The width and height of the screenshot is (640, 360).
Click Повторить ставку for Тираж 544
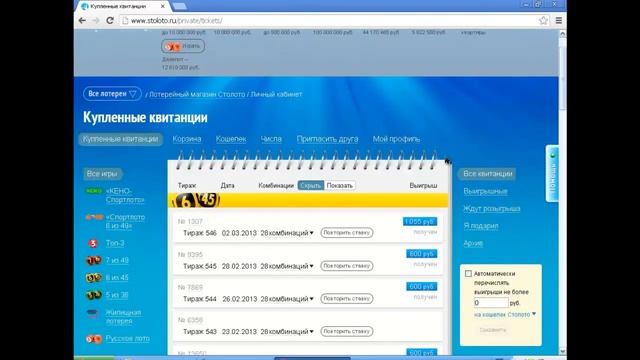click(x=347, y=298)
